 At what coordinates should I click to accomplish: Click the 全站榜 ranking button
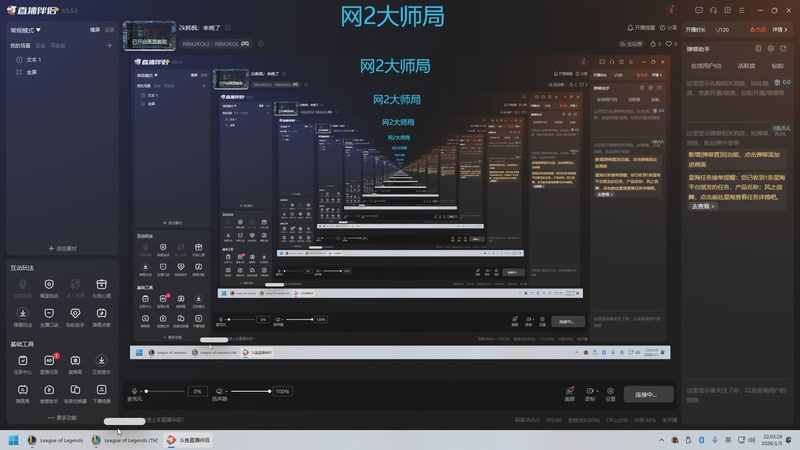pos(631,44)
